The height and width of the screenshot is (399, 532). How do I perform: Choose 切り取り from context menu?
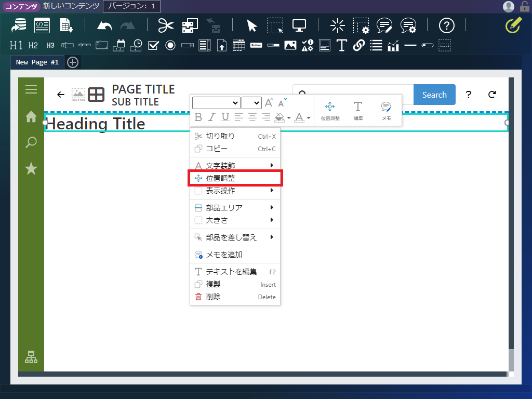click(x=235, y=137)
